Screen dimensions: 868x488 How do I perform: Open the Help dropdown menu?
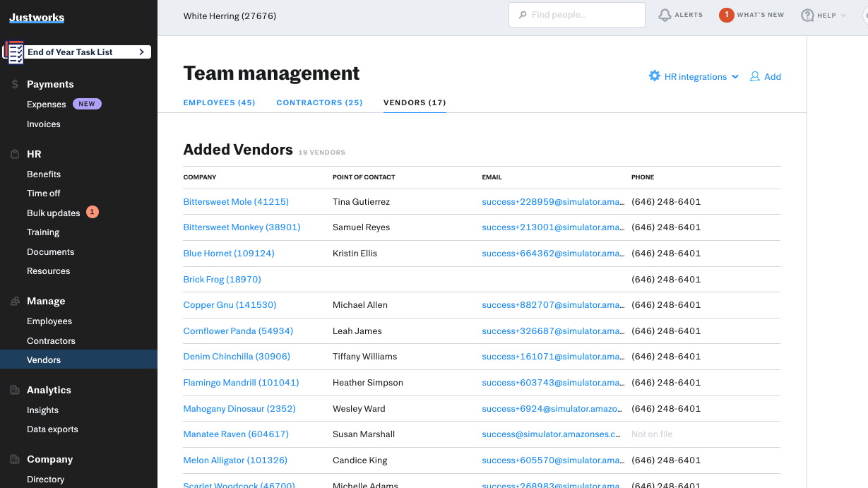click(x=824, y=15)
